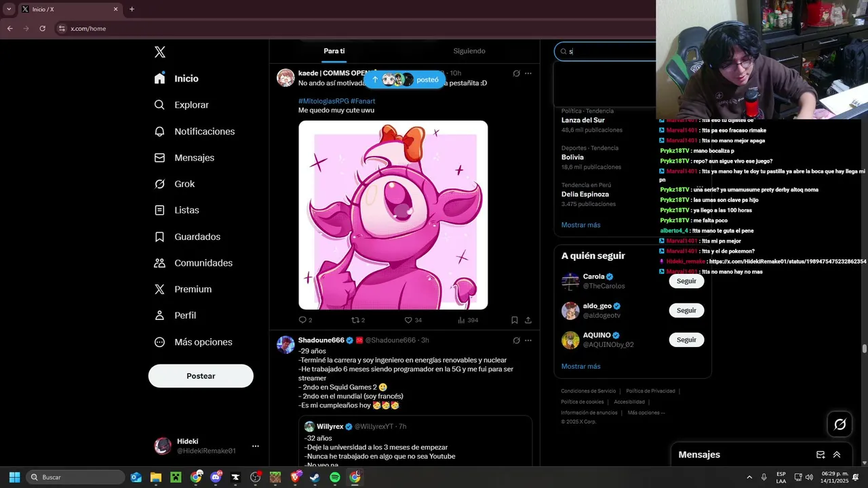The image size is (868, 488).
Task: Open a new browser tab
Action: [132, 9]
